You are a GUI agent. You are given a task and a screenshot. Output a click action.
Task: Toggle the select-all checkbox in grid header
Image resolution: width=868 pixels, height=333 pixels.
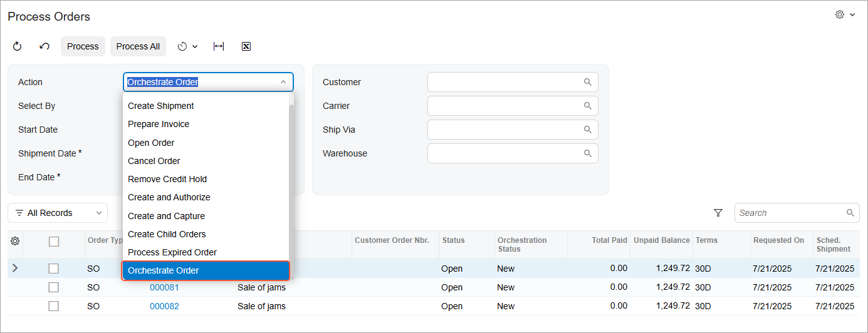tap(54, 241)
